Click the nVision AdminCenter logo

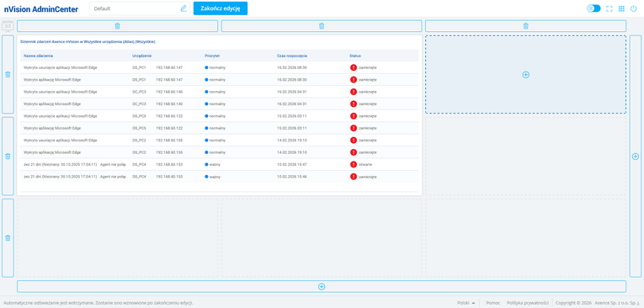[40, 9]
